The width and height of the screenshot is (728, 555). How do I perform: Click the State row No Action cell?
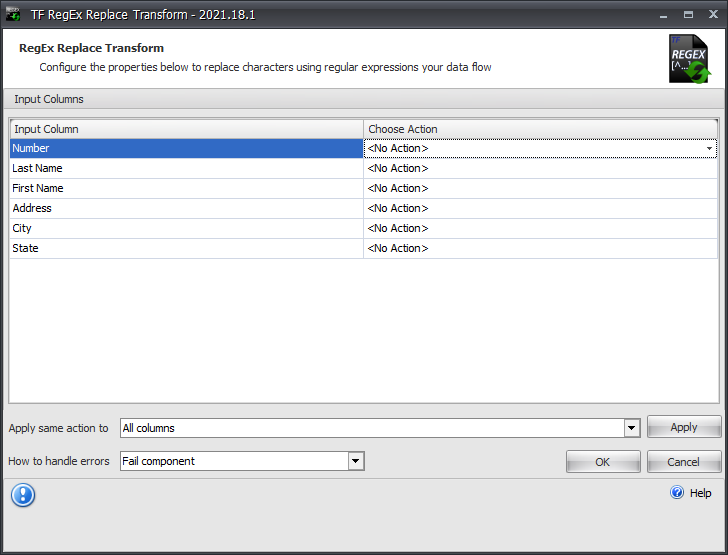click(x=540, y=248)
